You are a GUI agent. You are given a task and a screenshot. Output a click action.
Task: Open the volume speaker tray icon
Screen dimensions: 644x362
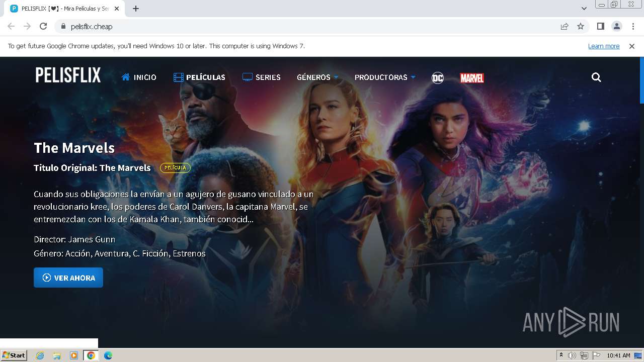(x=572, y=355)
